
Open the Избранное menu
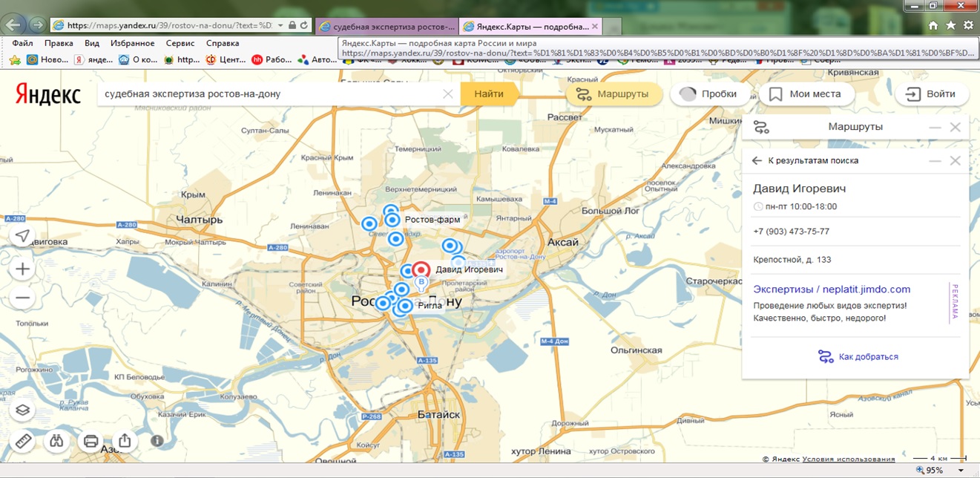coord(133,44)
